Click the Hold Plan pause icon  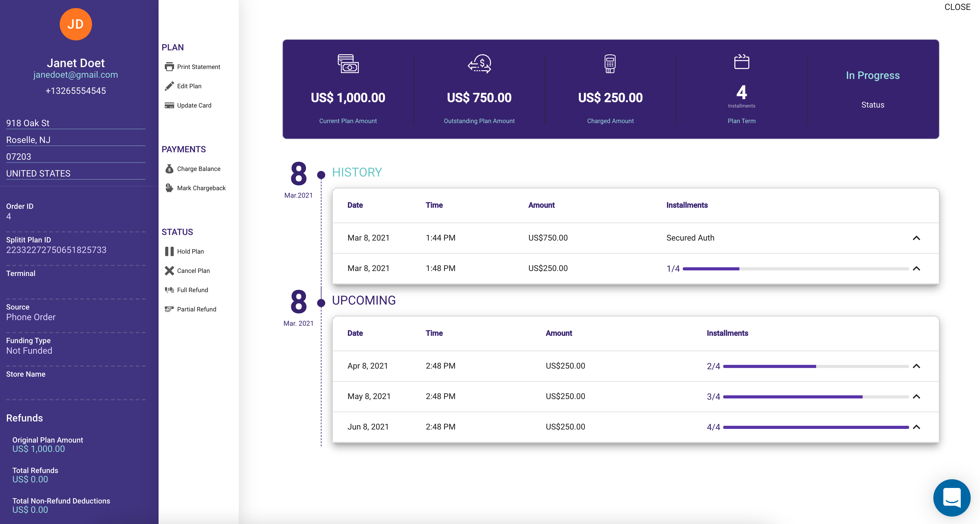pos(169,251)
